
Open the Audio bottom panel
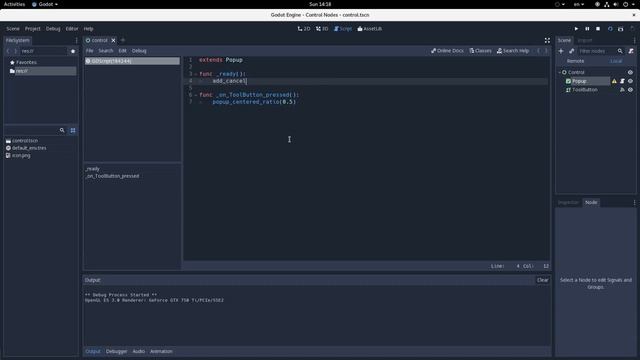[x=138, y=351]
